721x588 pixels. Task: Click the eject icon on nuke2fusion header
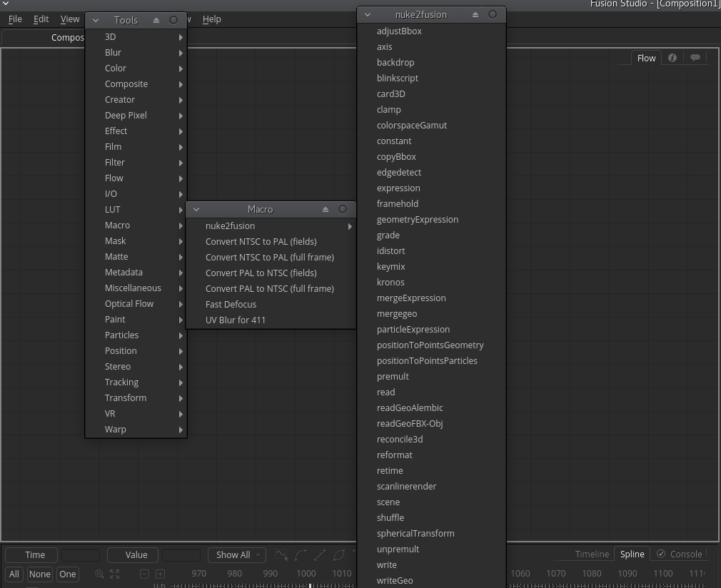point(475,15)
